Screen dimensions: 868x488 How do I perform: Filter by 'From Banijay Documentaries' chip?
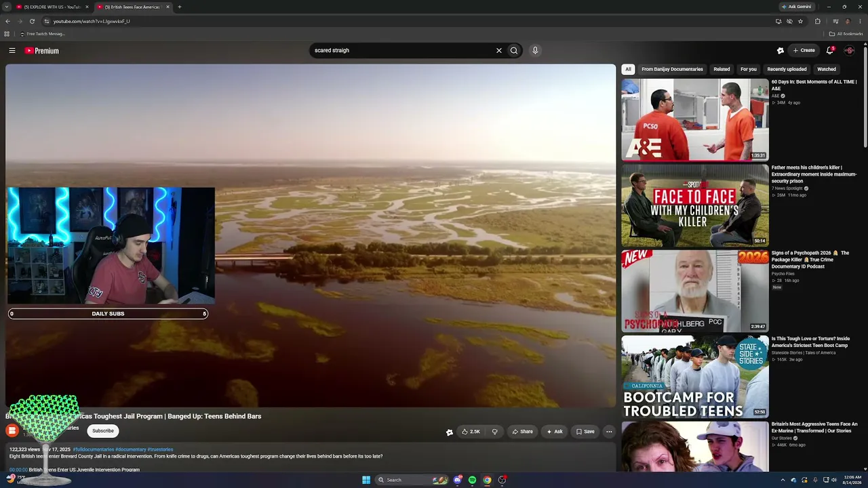tap(672, 69)
